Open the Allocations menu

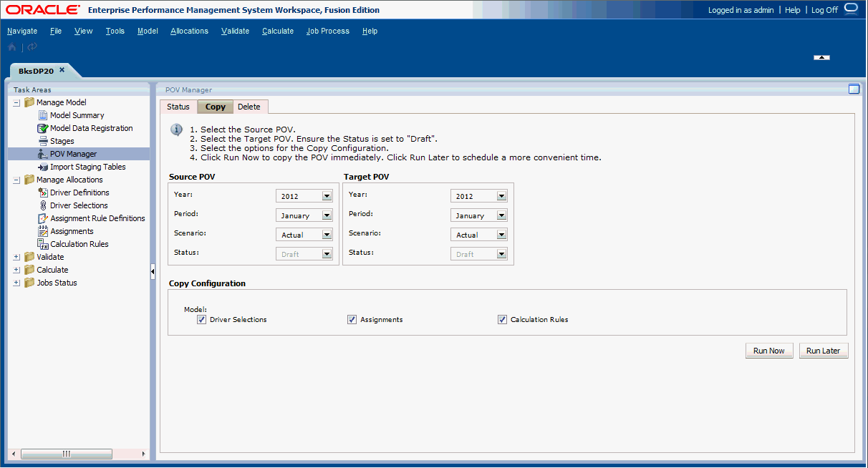pyautogui.click(x=189, y=31)
